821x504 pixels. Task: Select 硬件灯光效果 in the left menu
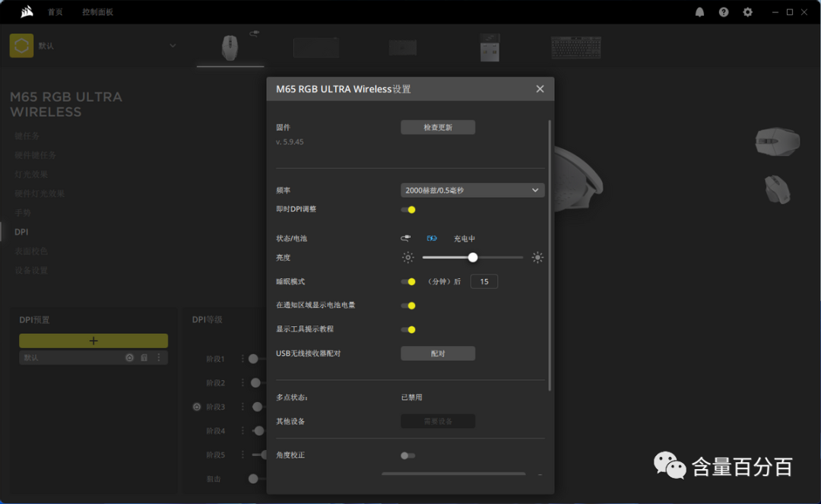tap(40, 194)
